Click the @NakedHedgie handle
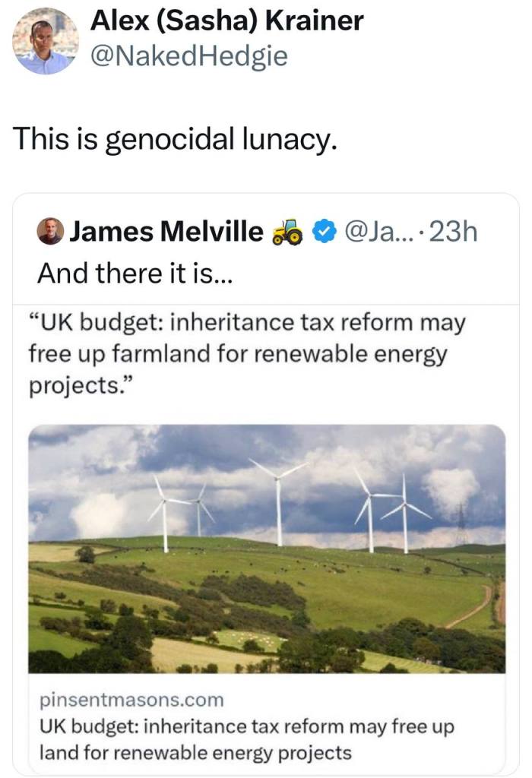This screenshot has height=778, width=532. coord(188,56)
